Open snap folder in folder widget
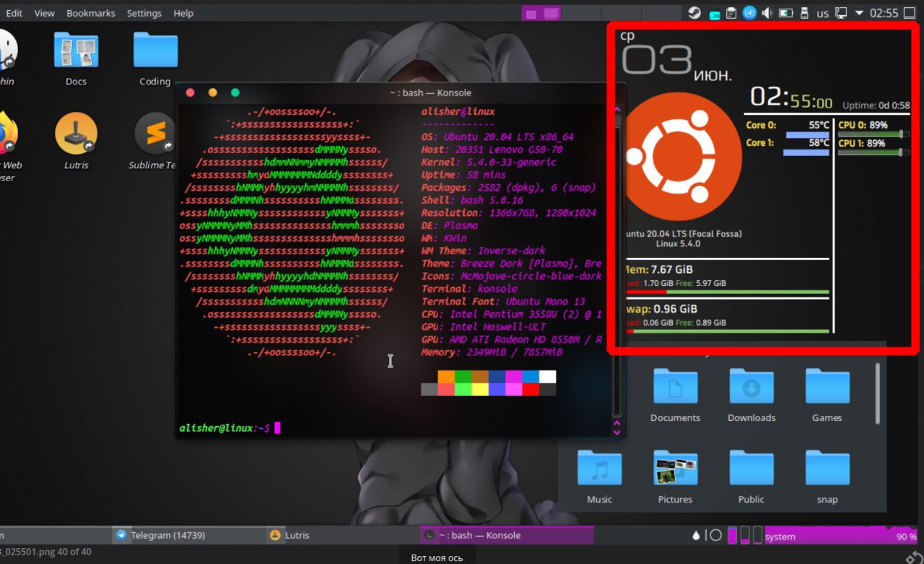The height and width of the screenshot is (564, 924). [x=827, y=476]
